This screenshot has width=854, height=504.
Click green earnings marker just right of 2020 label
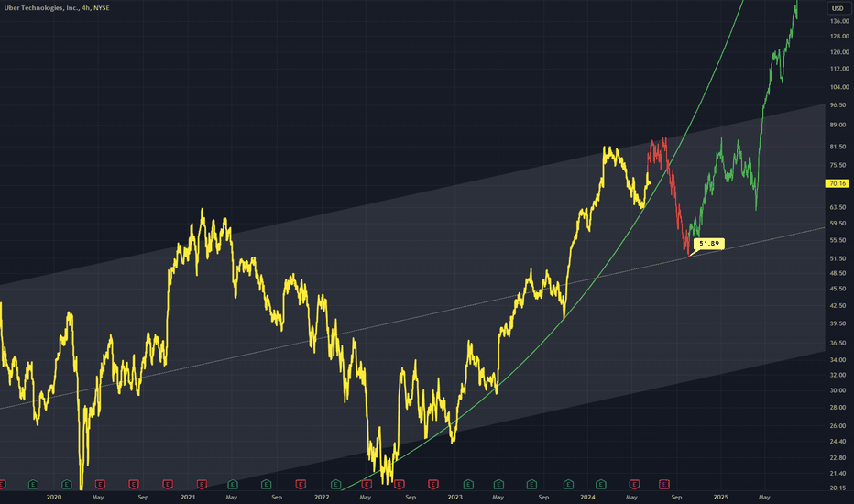[67, 484]
